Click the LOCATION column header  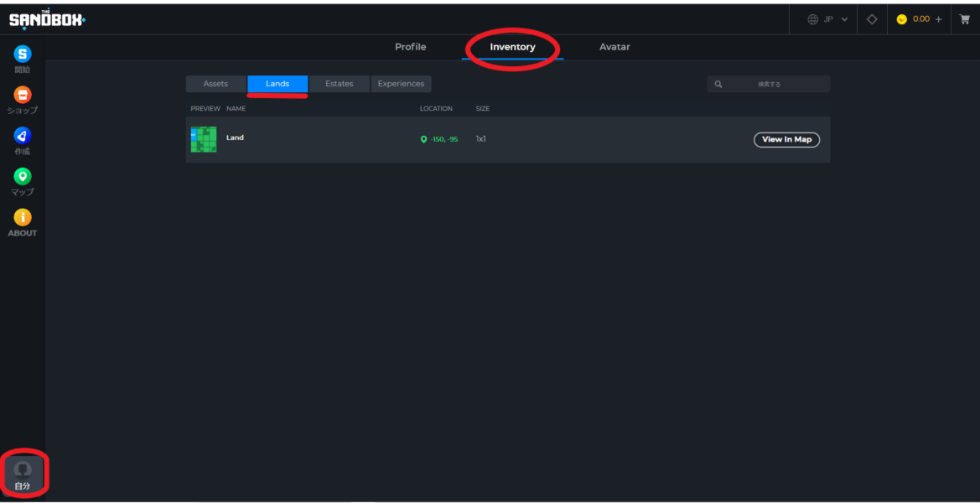coord(436,109)
